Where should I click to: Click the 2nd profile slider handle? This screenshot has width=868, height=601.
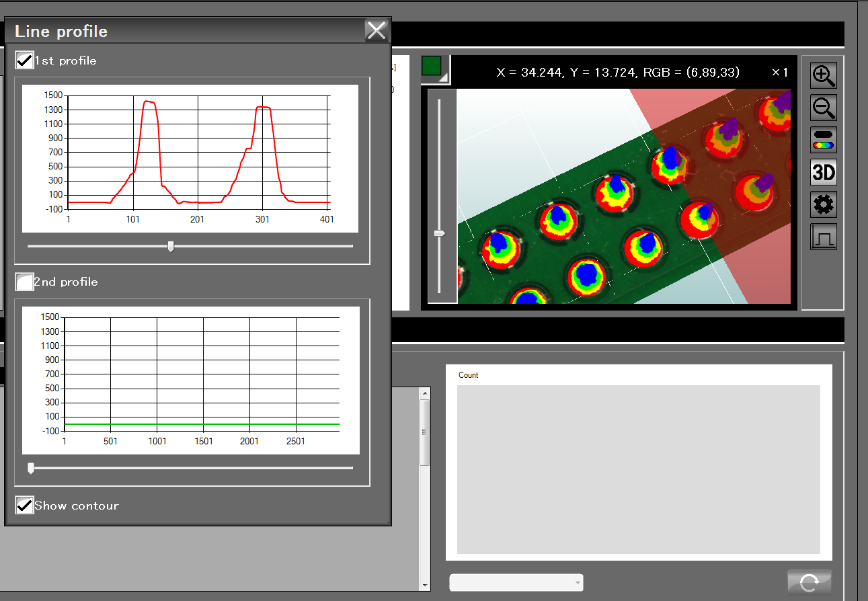30,468
